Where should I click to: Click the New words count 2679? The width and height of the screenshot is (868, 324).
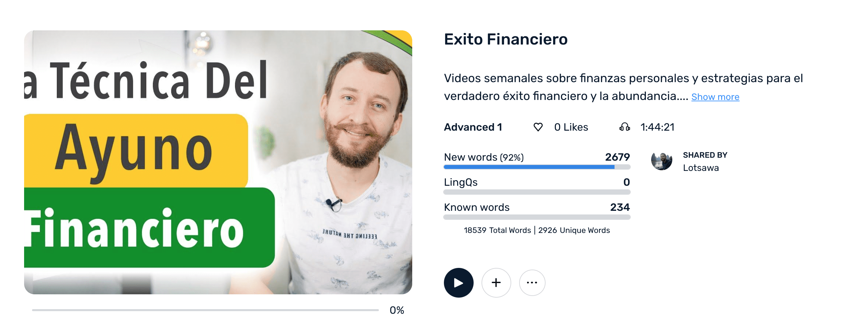(617, 157)
